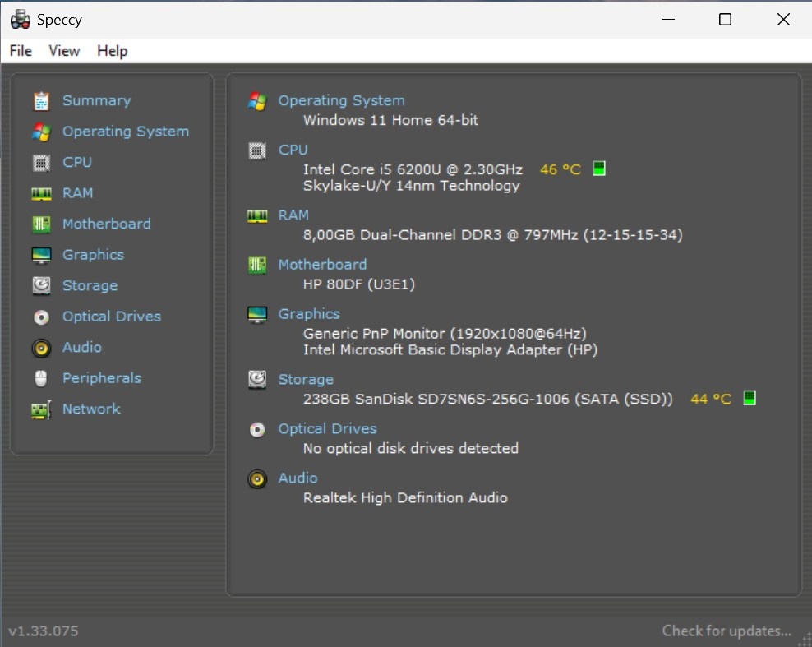
Task: Click the green CPU temperature status indicator
Action: 599,168
